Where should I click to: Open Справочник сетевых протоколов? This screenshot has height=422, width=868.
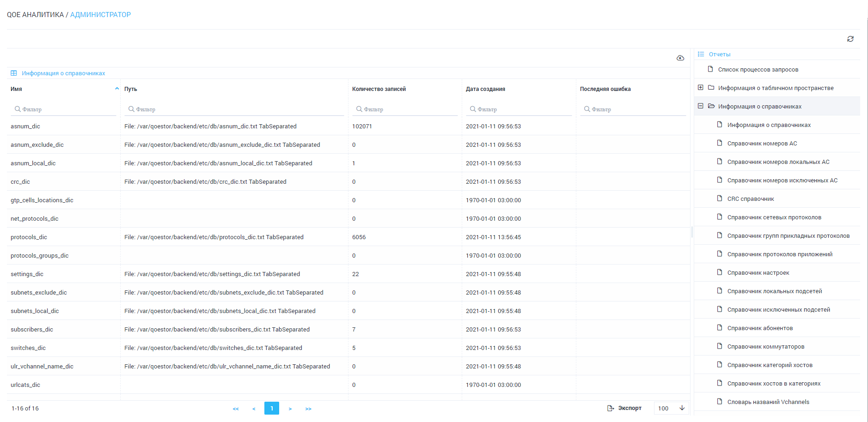[774, 217]
